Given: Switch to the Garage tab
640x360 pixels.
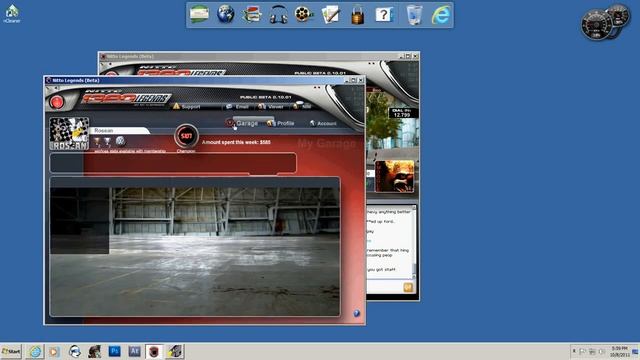Looking at the screenshot, I should (x=242, y=123).
